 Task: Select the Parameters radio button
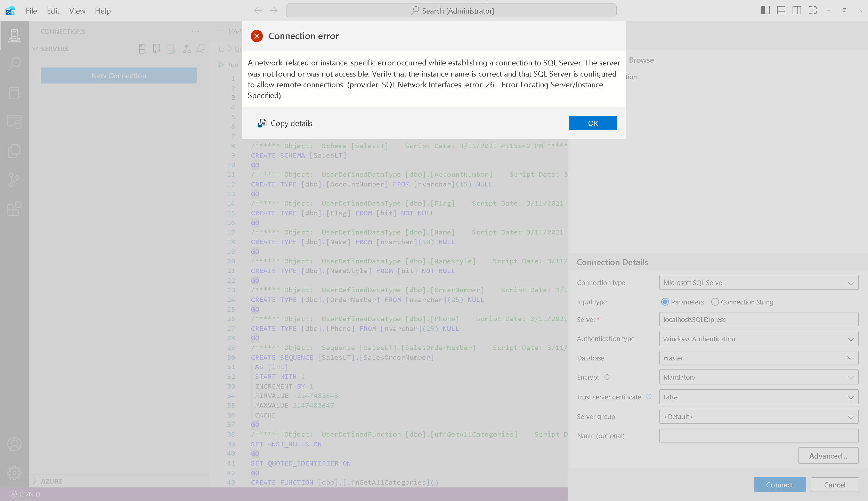(x=665, y=302)
